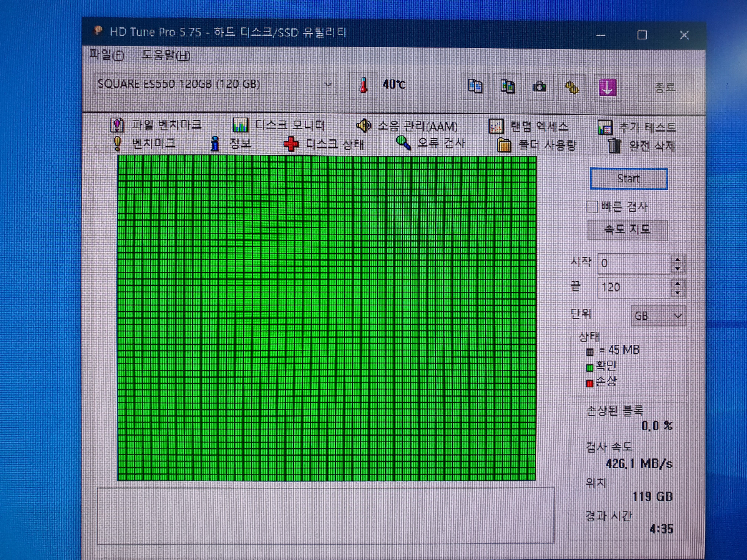Open the 폴더 사용량 tab
Viewport: 747px width, 560px height.
(537, 146)
